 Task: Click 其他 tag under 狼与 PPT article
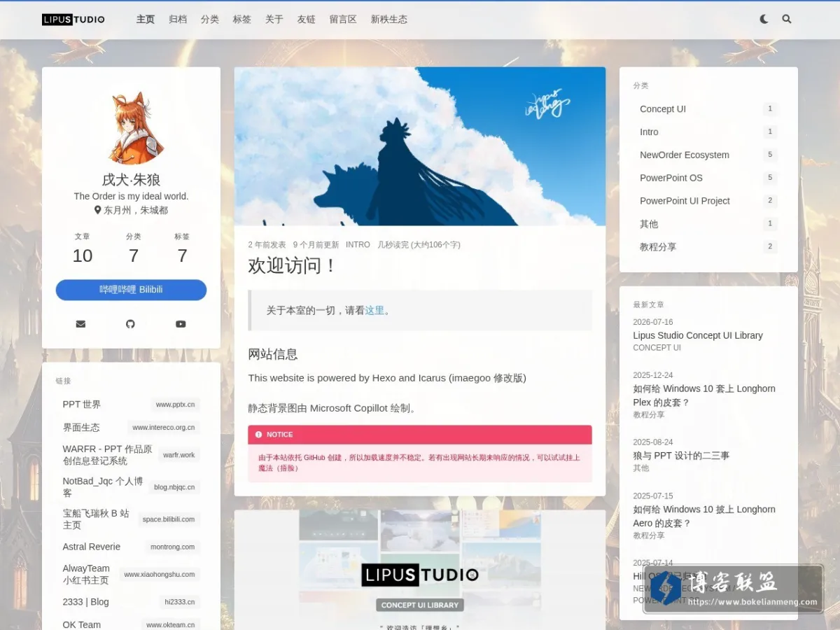(x=641, y=468)
